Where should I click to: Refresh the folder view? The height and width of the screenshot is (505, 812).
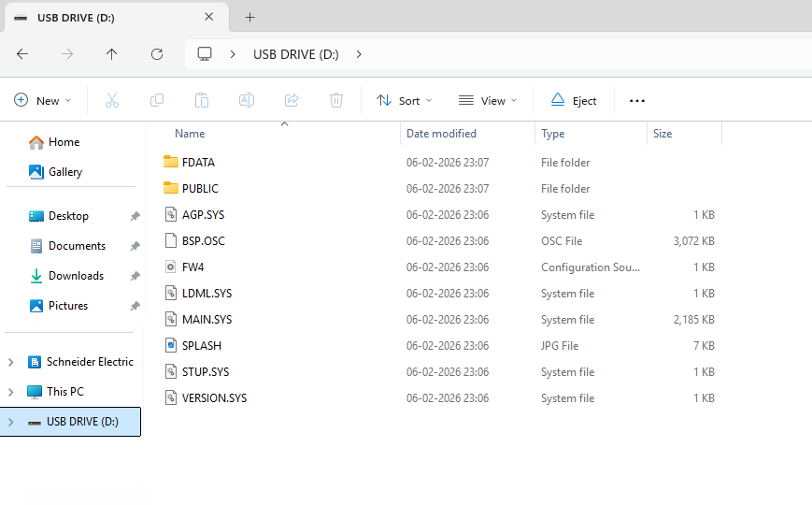click(x=157, y=54)
